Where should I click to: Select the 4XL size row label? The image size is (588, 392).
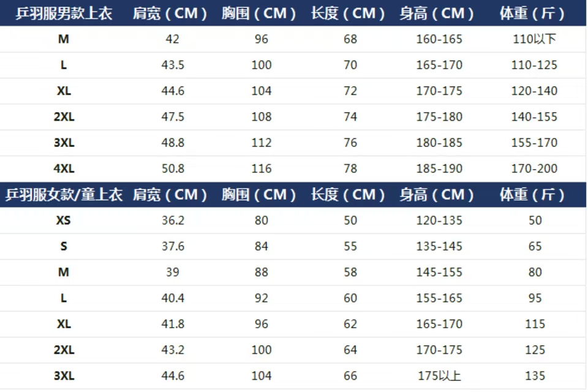coord(64,168)
